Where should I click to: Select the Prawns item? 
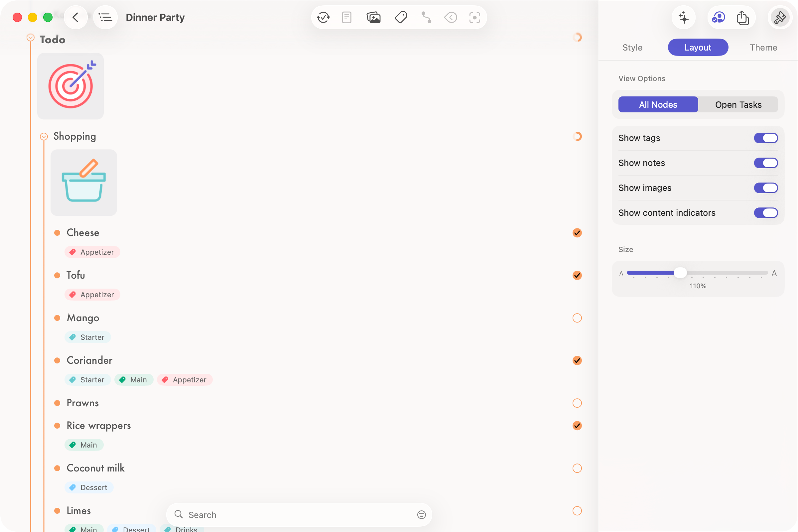pyautogui.click(x=82, y=403)
